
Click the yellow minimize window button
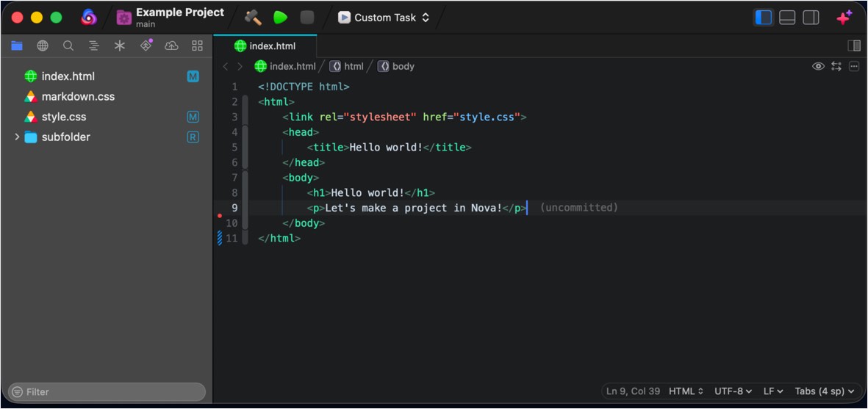[x=37, y=18]
